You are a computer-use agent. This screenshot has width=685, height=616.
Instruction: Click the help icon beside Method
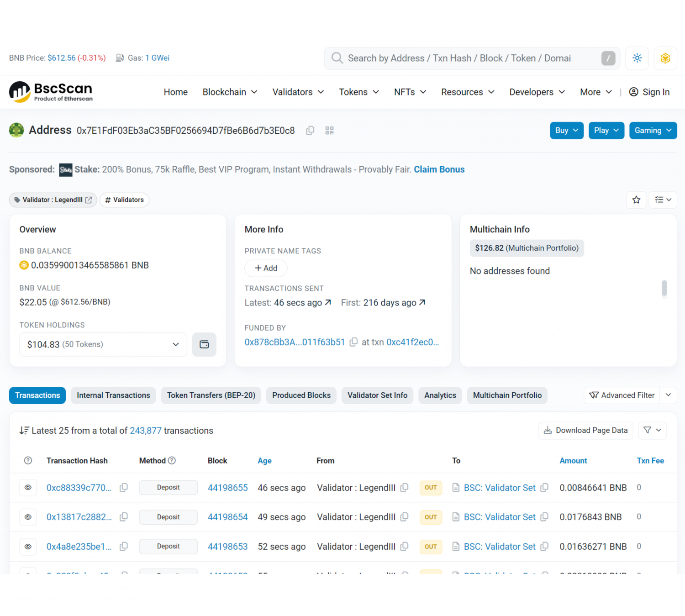coord(172,461)
